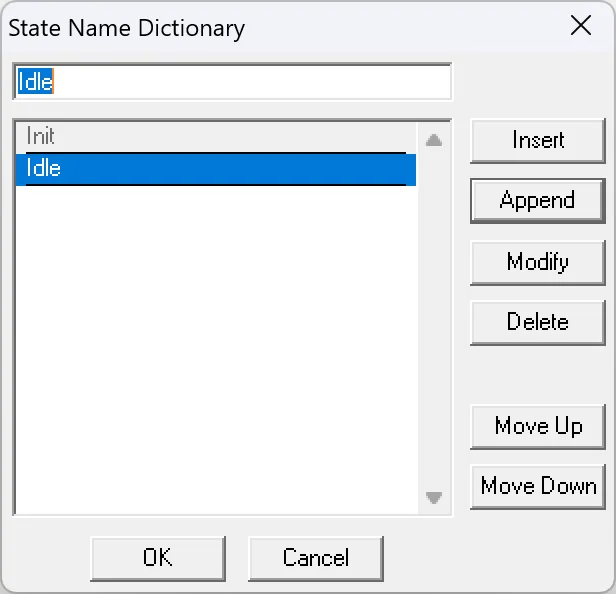Viewport: 616px width, 594px height.
Task: Click the highlighted Idle text in name field
Action: pos(35,83)
